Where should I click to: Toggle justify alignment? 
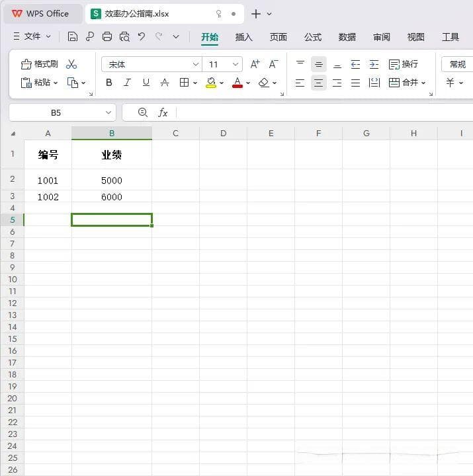355,83
